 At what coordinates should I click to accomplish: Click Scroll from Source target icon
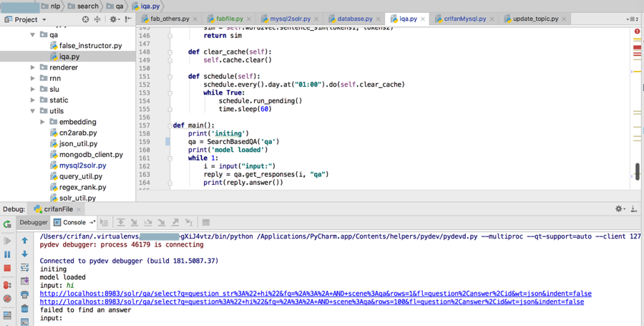(x=85, y=19)
